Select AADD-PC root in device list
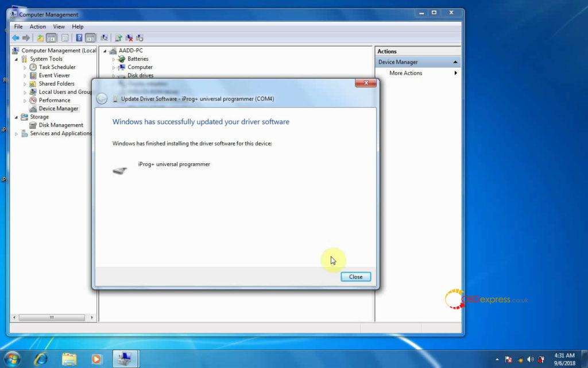This screenshot has height=368, width=588. click(x=130, y=51)
